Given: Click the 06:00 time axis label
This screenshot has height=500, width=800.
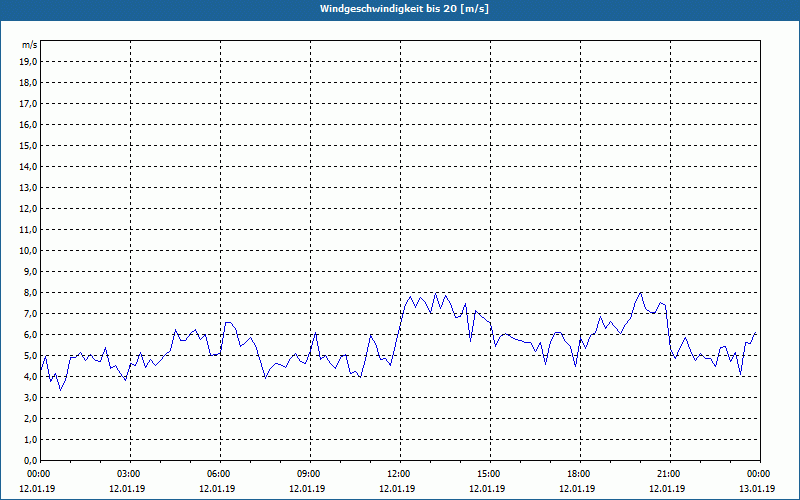Looking at the screenshot, I should (220, 474).
